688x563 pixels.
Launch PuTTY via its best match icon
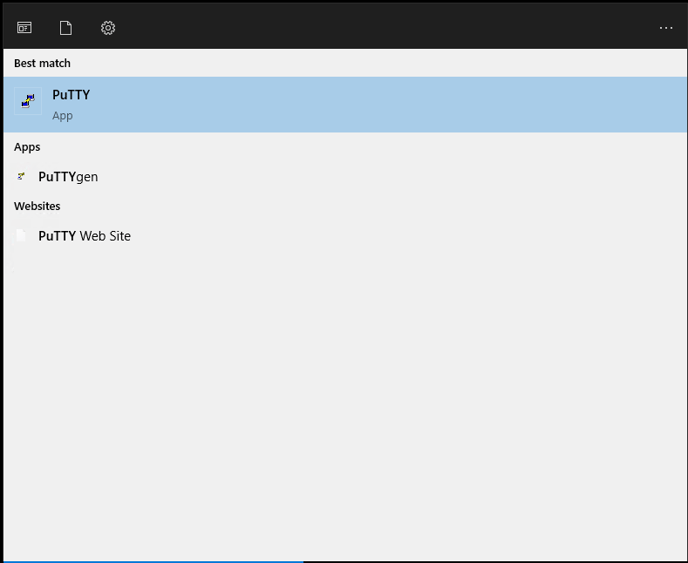28,101
